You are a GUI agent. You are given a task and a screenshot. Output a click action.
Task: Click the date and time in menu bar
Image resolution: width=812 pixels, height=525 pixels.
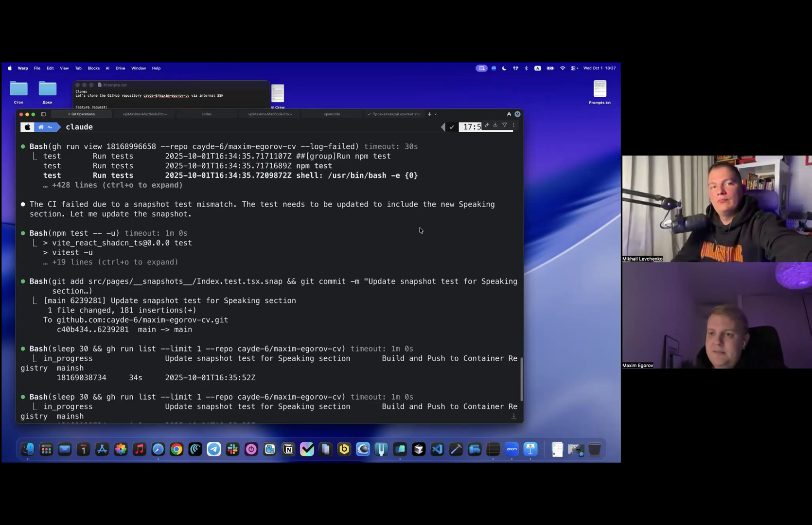pyautogui.click(x=600, y=68)
